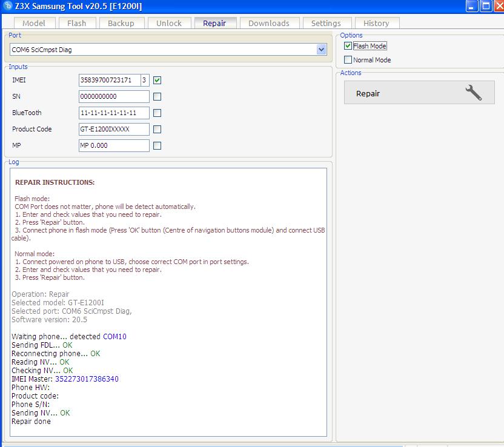Click the 'Repair done' log line

[x=31, y=422]
